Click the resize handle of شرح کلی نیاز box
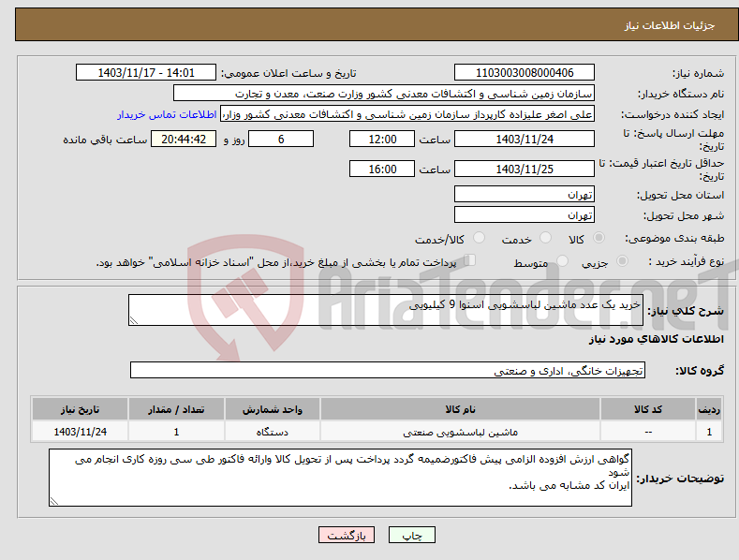The width and height of the screenshot is (739, 560). 134,320
